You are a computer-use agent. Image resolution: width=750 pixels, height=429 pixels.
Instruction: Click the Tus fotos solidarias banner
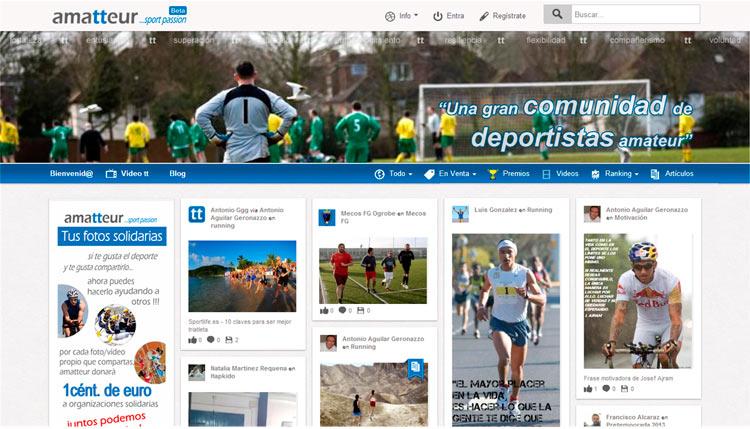tap(112, 236)
